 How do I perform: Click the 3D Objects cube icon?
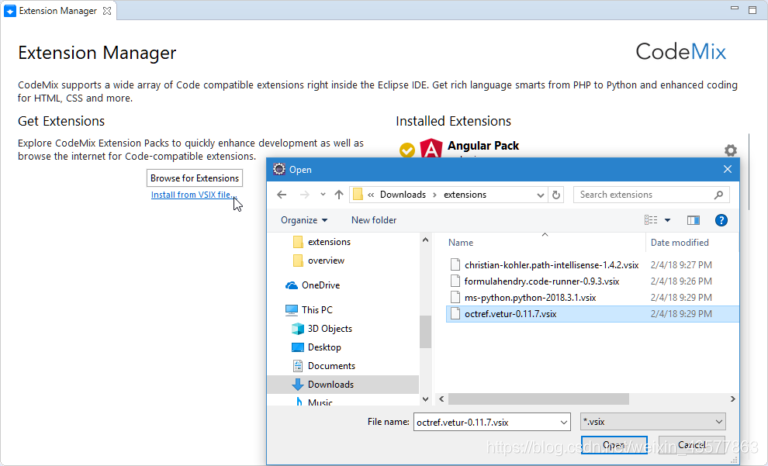(297, 328)
